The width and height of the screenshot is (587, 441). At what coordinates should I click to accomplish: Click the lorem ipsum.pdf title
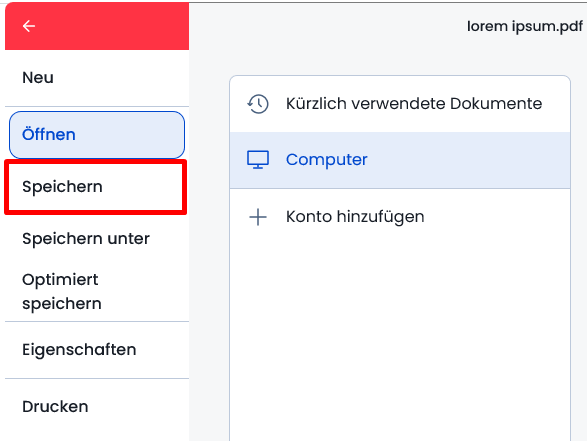524,26
